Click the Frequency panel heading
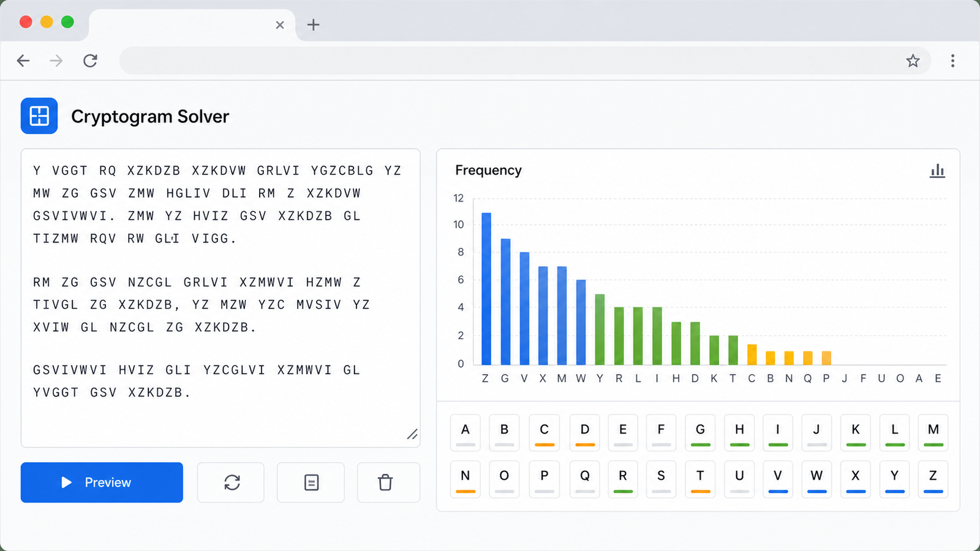Image resolution: width=980 pixels, height=551 pixels. coord(488,170)
